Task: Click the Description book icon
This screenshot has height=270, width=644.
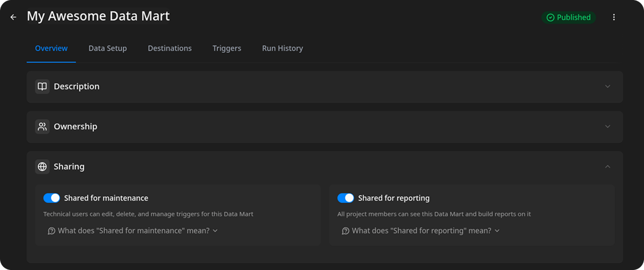Action: (x=42, y=86)
